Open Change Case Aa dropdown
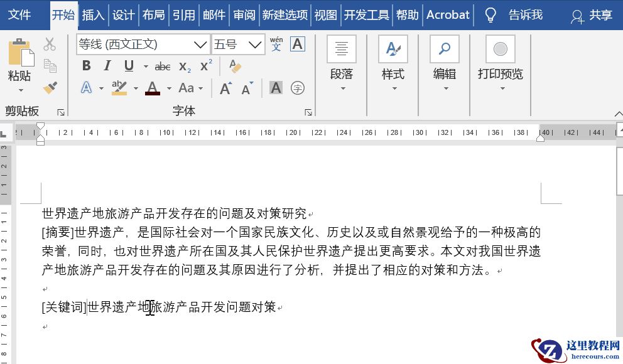Viewport: 623px width, 364px height. (x=191, y=88)
